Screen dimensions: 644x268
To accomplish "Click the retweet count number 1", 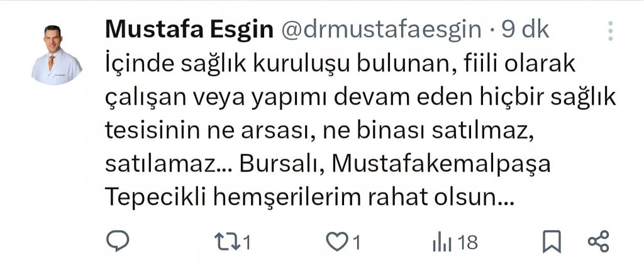I will click(x=246, y=242).
